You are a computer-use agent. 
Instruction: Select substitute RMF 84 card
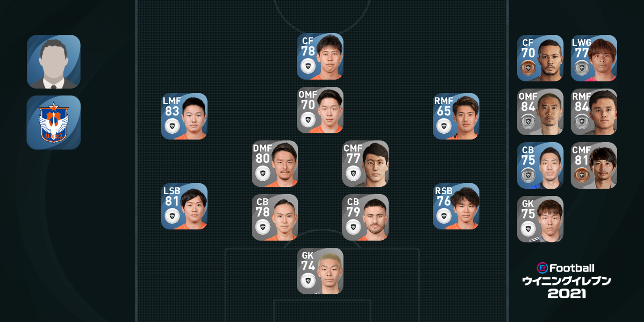click(594, 112)
